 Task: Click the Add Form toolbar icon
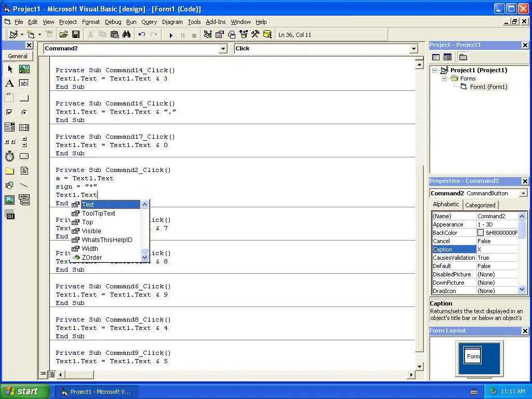31,34
